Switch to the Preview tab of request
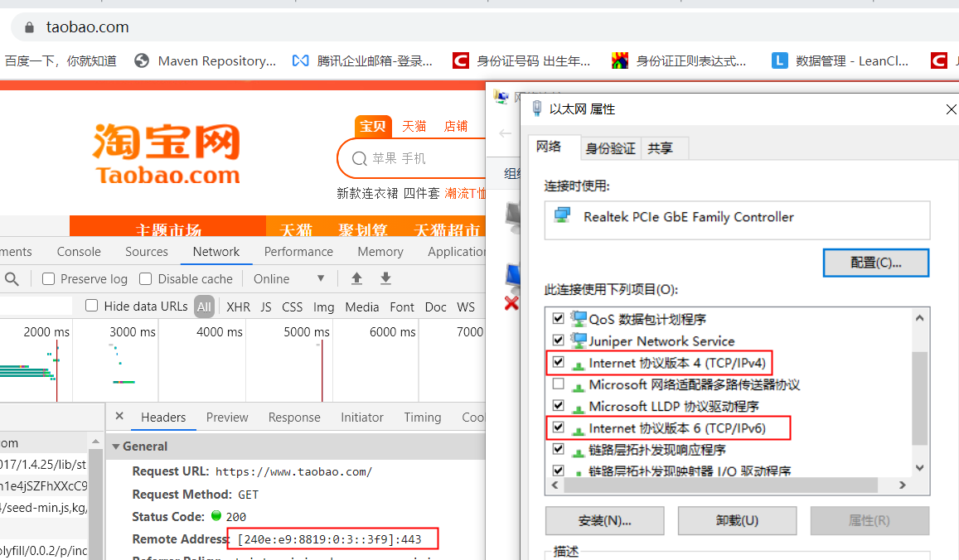Image resolution: width=959 pixels, height=560 pixels. point(227,418)
